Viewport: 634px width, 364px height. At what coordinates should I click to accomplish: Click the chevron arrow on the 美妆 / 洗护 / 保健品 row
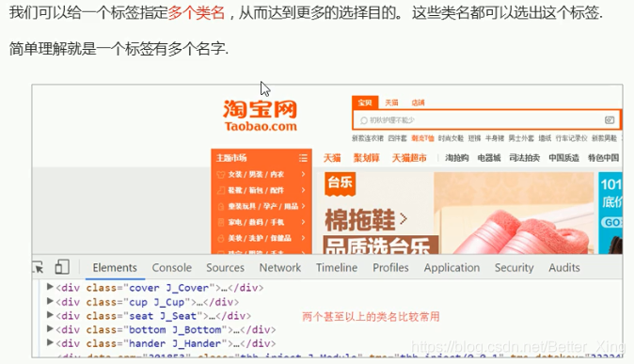pyautogui.click(x=303, y=238)
